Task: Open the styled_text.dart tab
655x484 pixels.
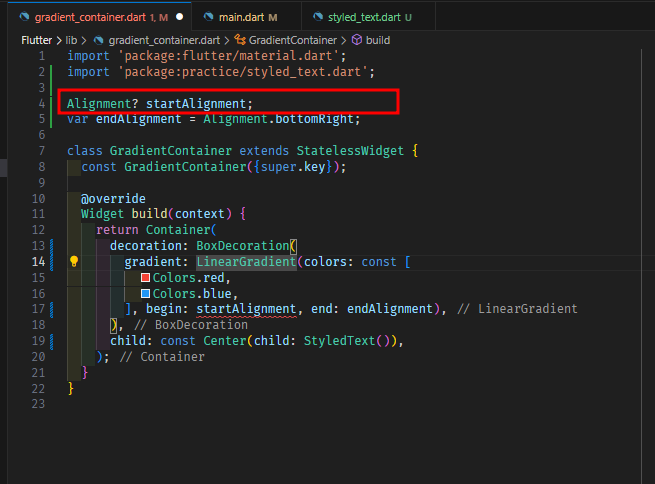Action: click(x=368, y=17)
